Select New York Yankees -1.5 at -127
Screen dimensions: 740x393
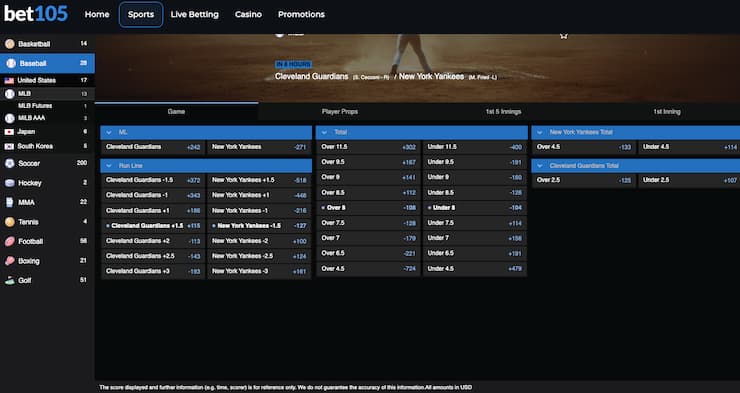pos(259,226)
